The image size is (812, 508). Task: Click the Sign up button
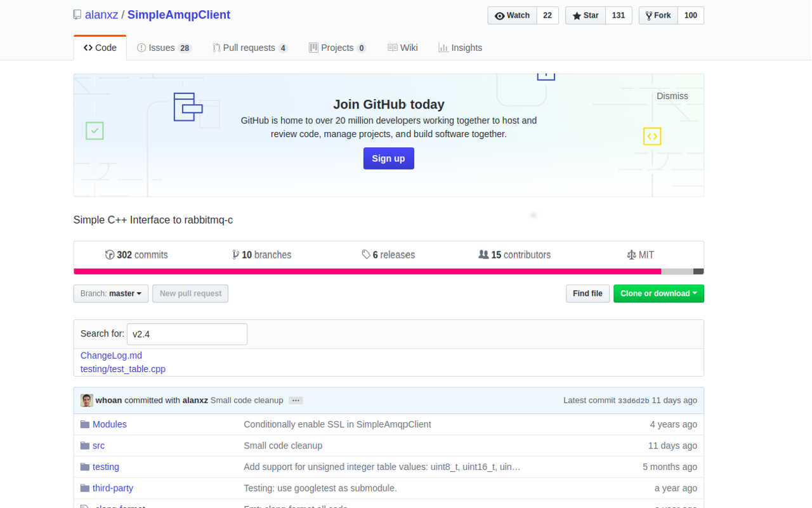[x=389, y=159]
